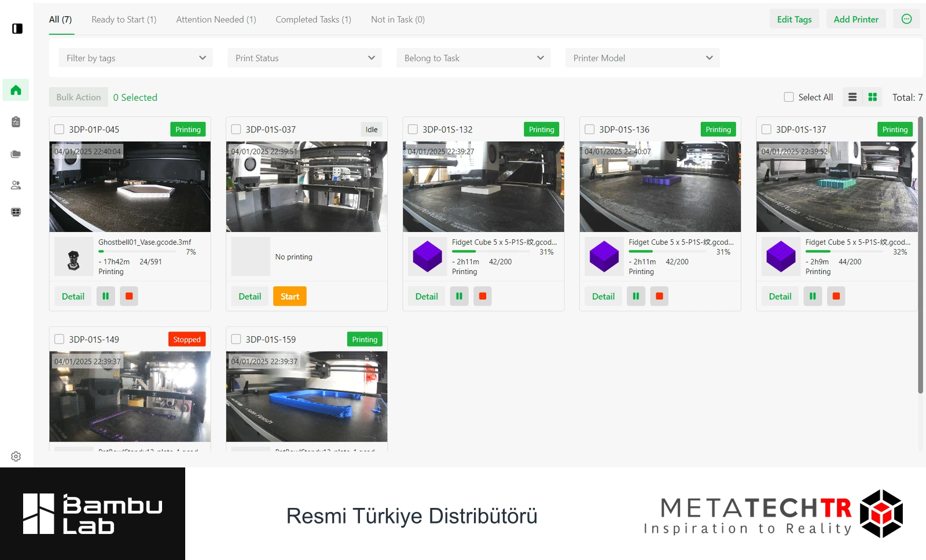Pause print on 3DP-01S-136

(635, 296)
